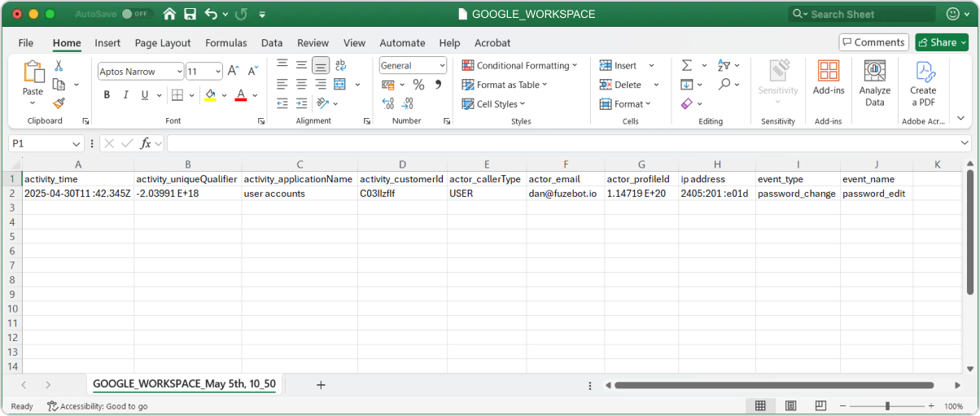Click the Share button
This screenshot has height=416, width=980.
coord(942,42)
